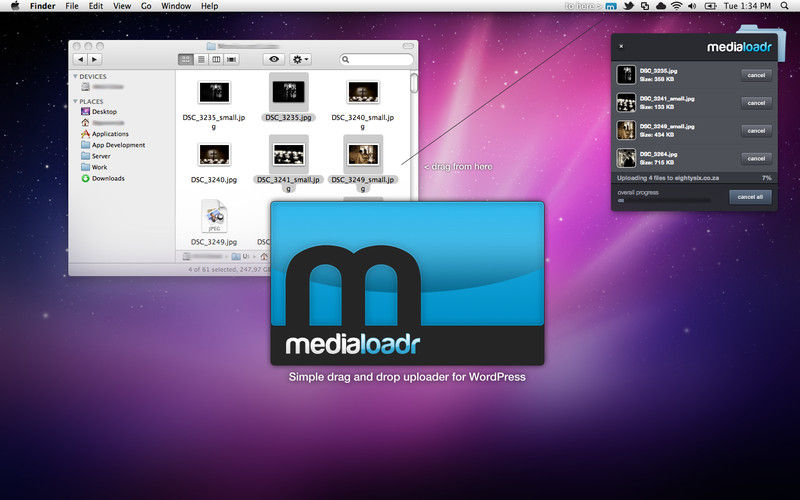Cancel upload of DSC_3235.jpg
This screenshot has height=500, width=800.
coord(756,75)
